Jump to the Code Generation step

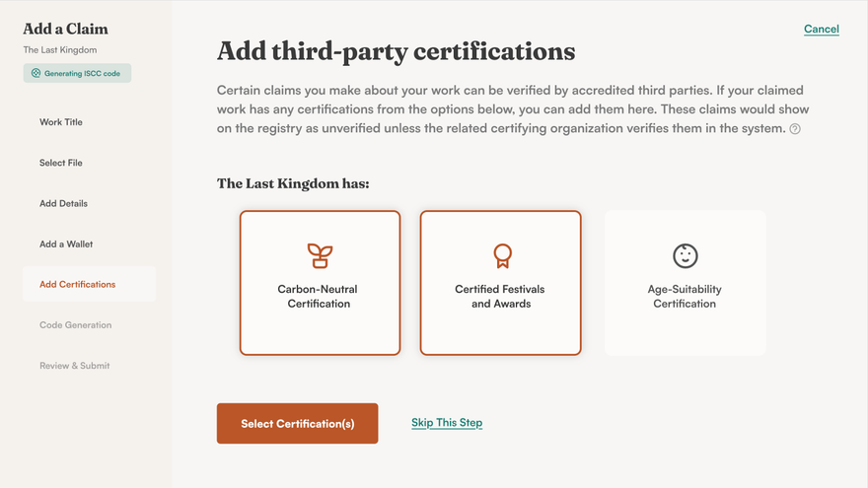click(75, 324)
